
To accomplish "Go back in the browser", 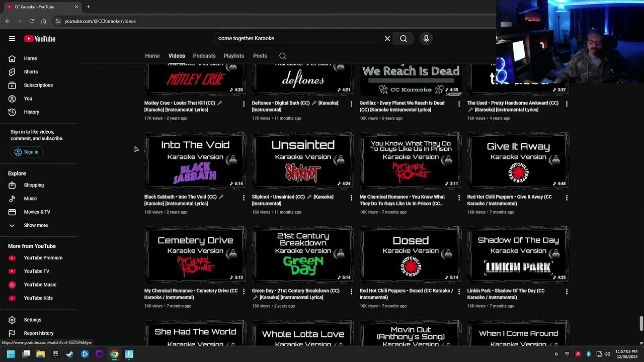I will (x=7, y=21).
